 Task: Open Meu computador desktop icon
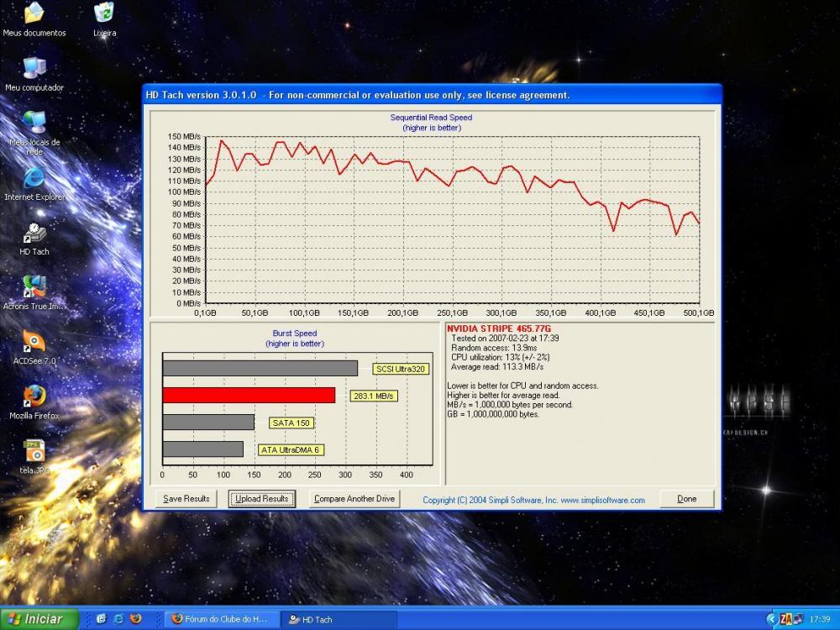pos(34,69)
